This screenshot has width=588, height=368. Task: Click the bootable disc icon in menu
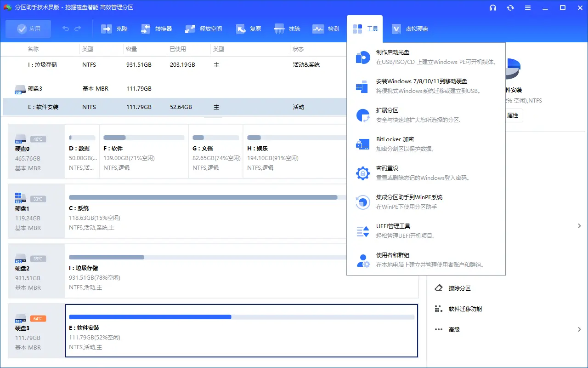pos(363,57)
